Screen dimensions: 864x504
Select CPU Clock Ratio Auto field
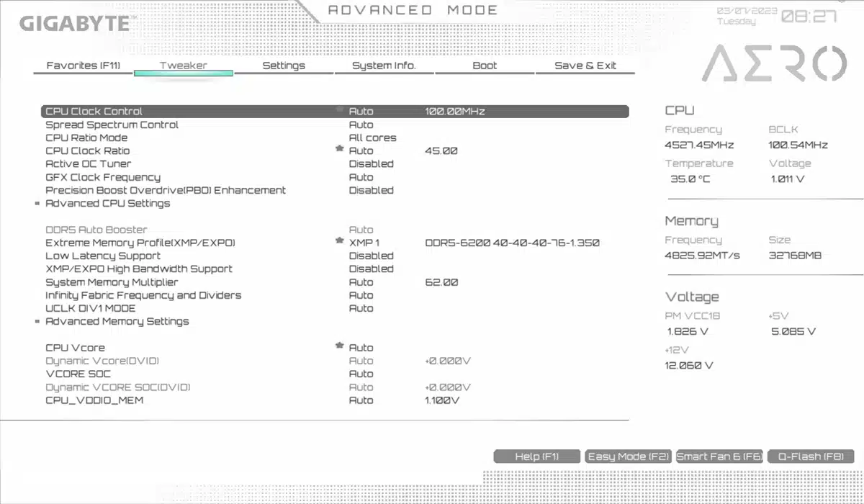click(x=361, y=150)
